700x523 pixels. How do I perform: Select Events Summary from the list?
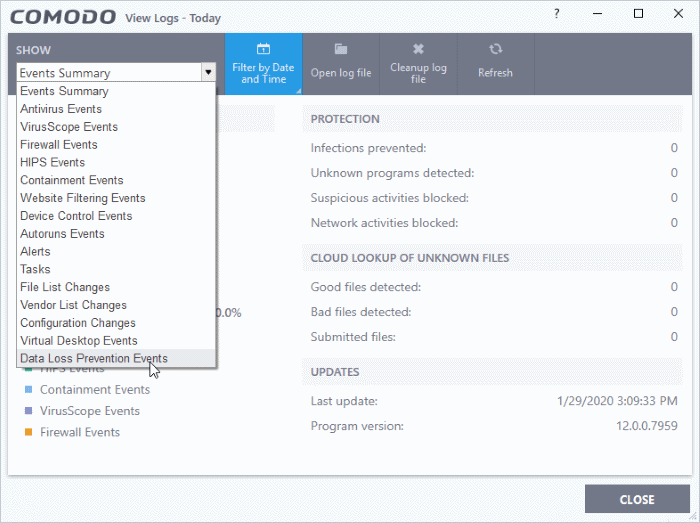click(x=116, y=91)
